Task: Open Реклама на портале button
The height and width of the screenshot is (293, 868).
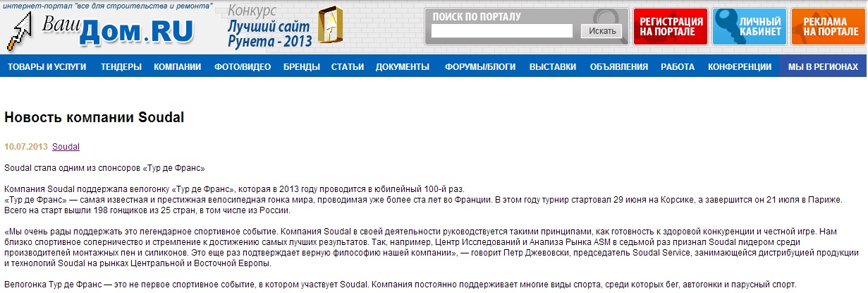Action: [829, 27]
